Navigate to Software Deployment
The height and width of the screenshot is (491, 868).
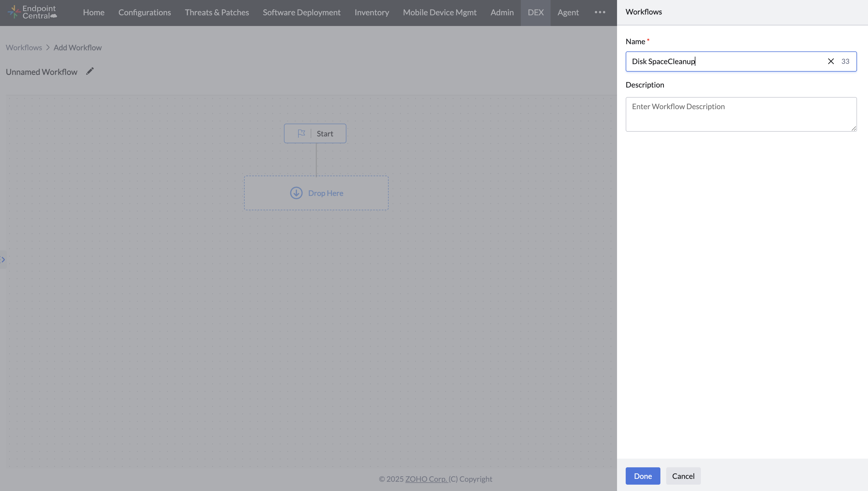tap(301, 12)
